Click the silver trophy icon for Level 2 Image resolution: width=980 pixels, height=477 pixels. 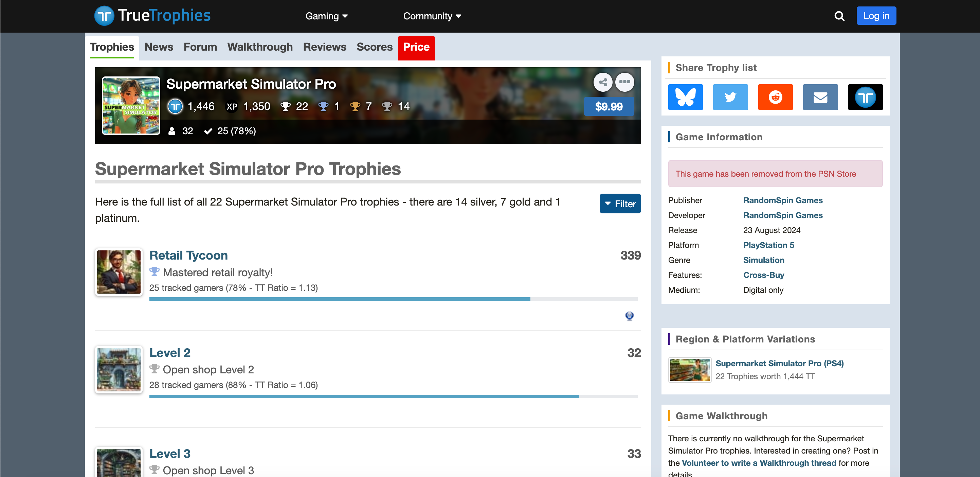[x=154, y=369]
